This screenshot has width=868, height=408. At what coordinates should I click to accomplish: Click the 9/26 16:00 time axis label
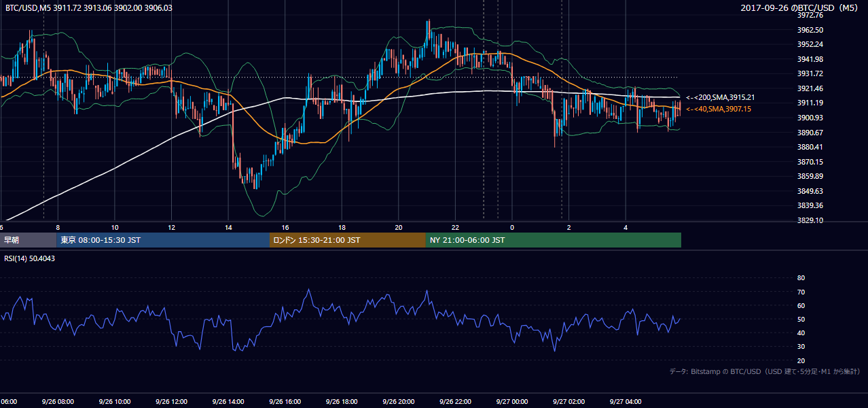click(285, 402)
